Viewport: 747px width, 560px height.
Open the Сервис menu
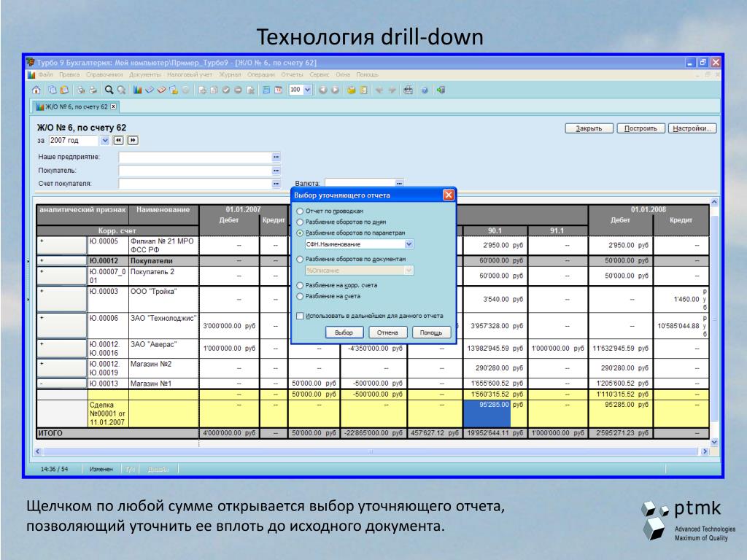click(320, 75)
